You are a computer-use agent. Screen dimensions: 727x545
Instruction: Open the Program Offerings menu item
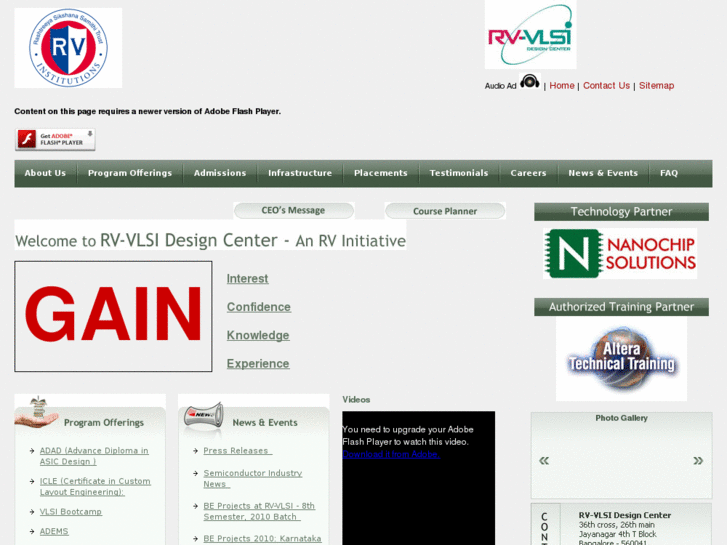pos(130,173)
